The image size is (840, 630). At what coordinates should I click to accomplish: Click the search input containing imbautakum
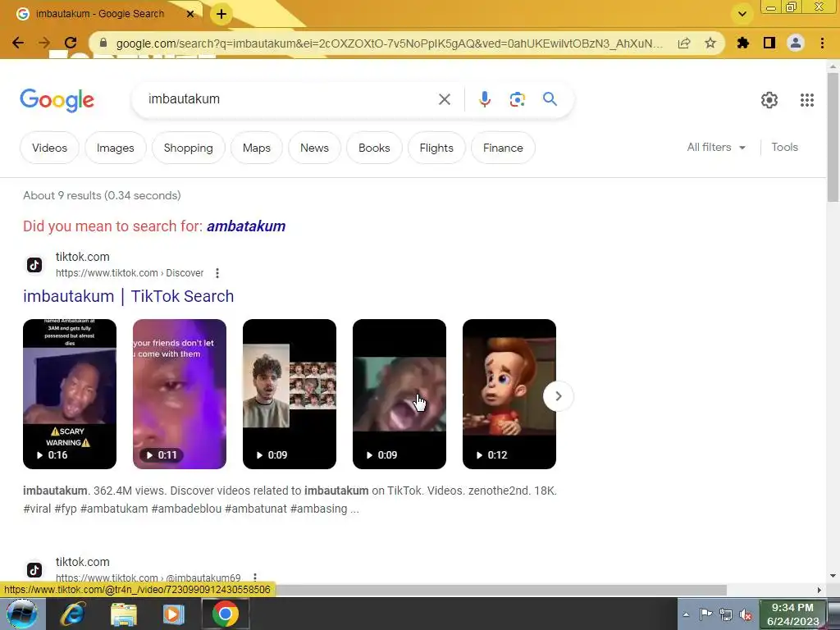pos(290,99)
